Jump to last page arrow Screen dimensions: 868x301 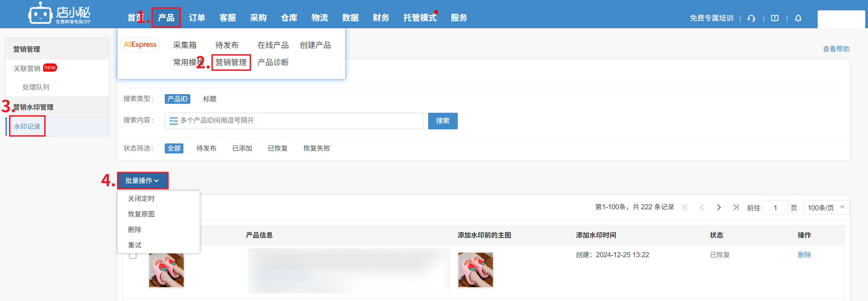click(x=736, y=207)
